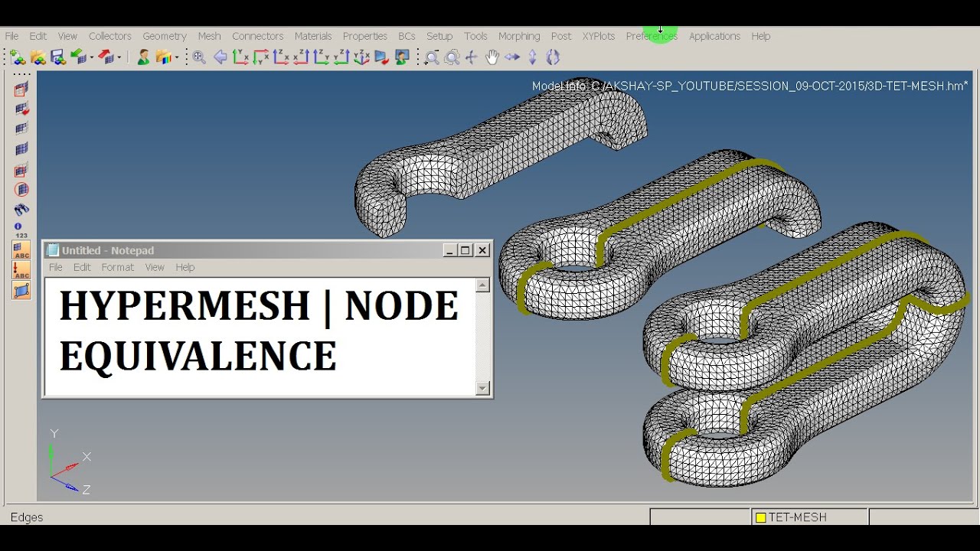This screenshot has height=551, width=980.
Task: Open the Applications menu
Action: tap(714, 36)
